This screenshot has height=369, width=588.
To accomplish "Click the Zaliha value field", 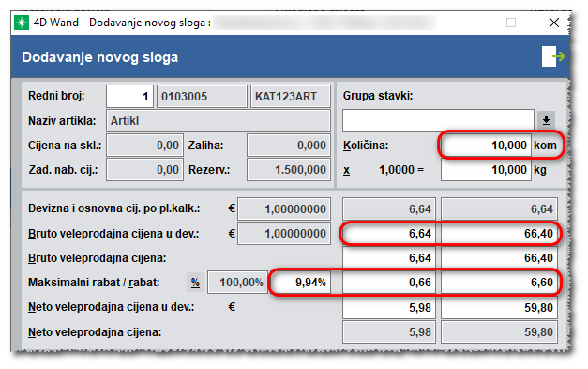I will click(289, 146).
